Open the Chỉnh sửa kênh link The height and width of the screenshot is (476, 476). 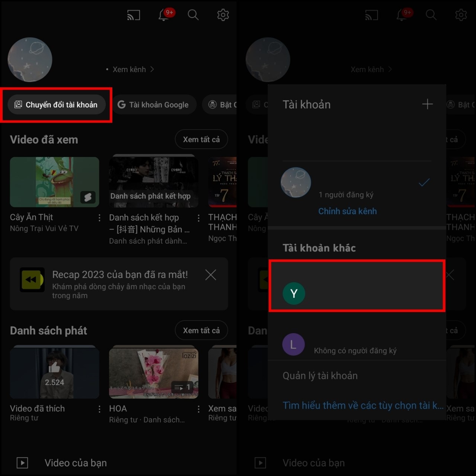point(347,211)
